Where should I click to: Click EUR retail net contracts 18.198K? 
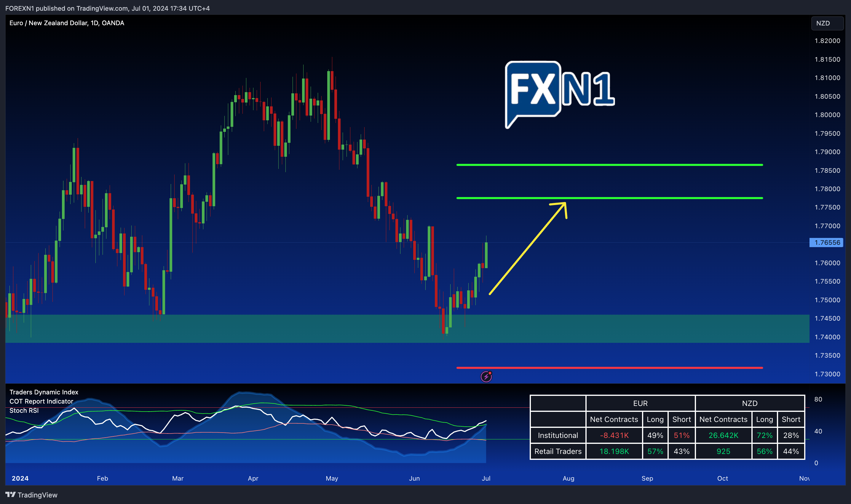(614, 451)
